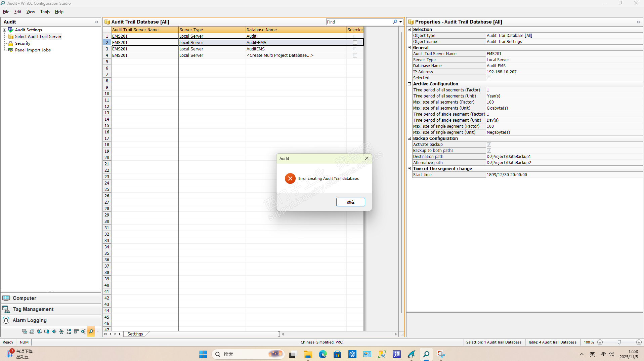Toggle Backup to both paths checkbox

click(x=489, y=151)
